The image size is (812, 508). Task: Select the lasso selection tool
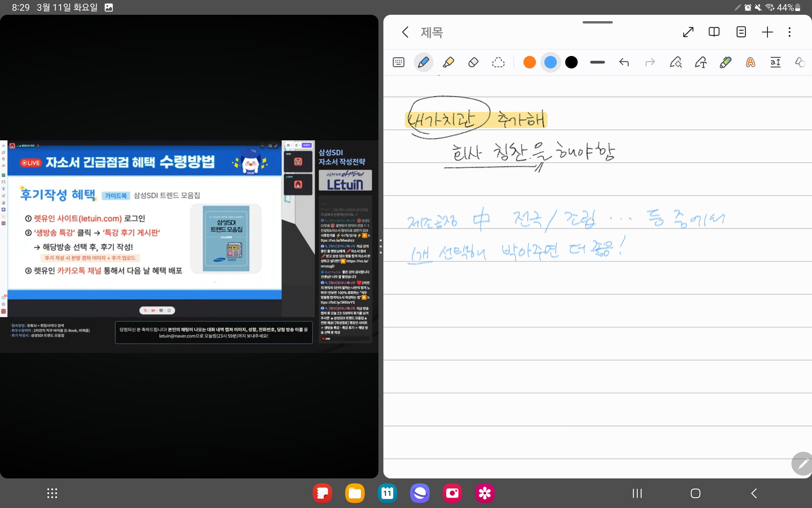tap(498, 62)
